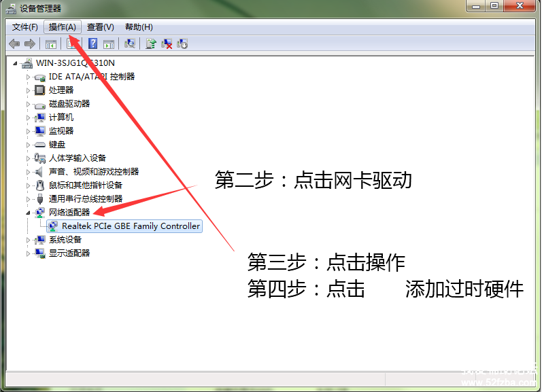Click the update driver software icon
The height and width of the screenshot is (392, 542).
click(x=151, y=43)
